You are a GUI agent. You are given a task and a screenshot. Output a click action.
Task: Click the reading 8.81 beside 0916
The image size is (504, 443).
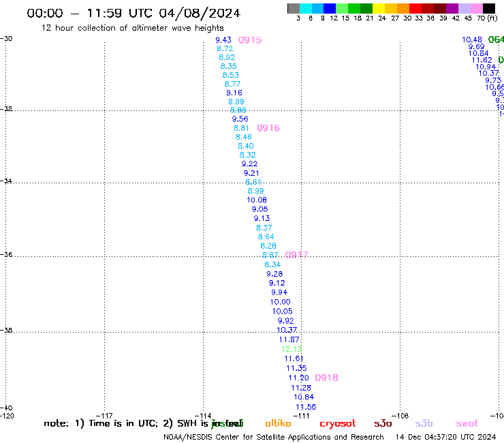click(241, 128)
